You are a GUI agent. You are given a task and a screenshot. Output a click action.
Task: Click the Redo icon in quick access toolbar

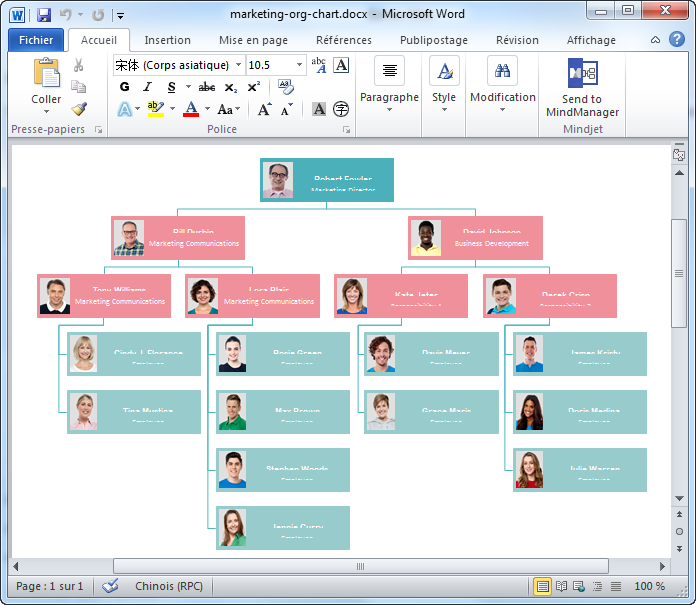click(98, 15)
